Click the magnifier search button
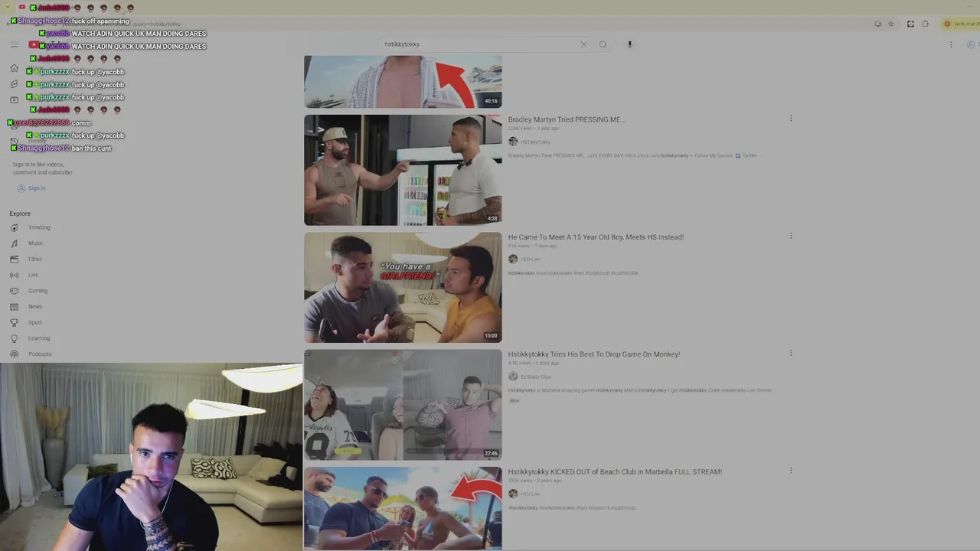Image resolution: width=980 pixels, height=551 pixels. click(603, 44)
